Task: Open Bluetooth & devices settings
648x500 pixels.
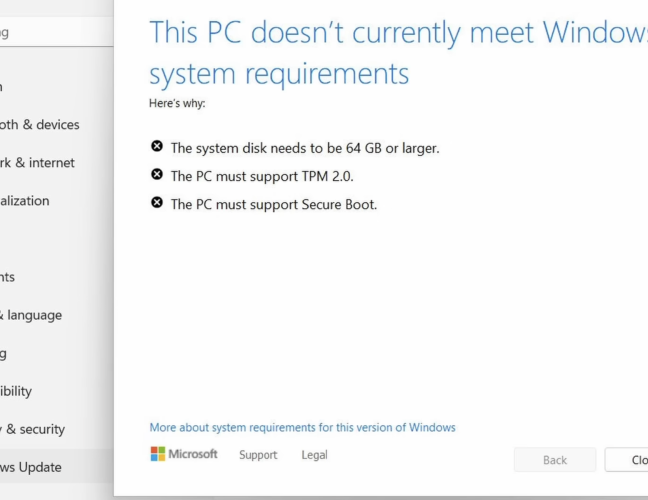Action: tap(40, 125)
